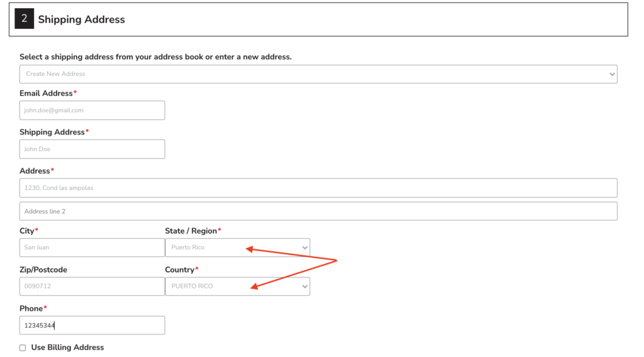Click the Phone number field
The image size is (644, 357).
pyautogui.click(x=92, y=326)
